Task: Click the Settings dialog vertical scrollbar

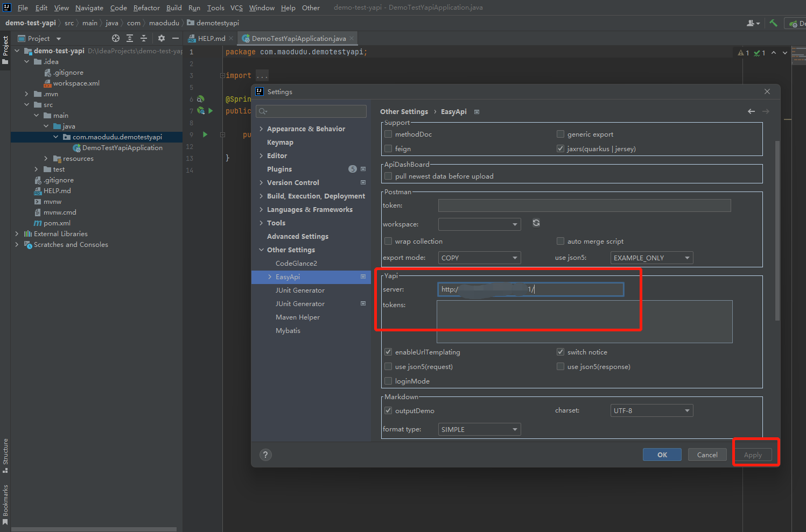Action: click(x=777, y=231)
